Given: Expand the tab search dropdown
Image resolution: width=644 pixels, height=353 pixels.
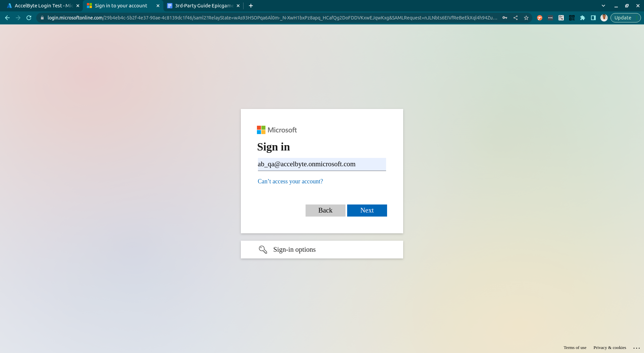Looking at the screenshot, I should (603, 6).
